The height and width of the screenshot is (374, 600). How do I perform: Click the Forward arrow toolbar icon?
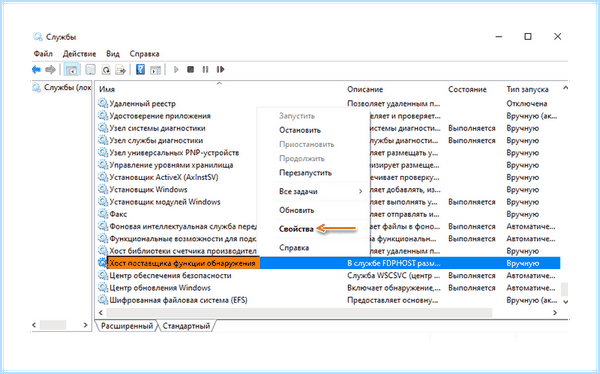[x=50, y=70]
